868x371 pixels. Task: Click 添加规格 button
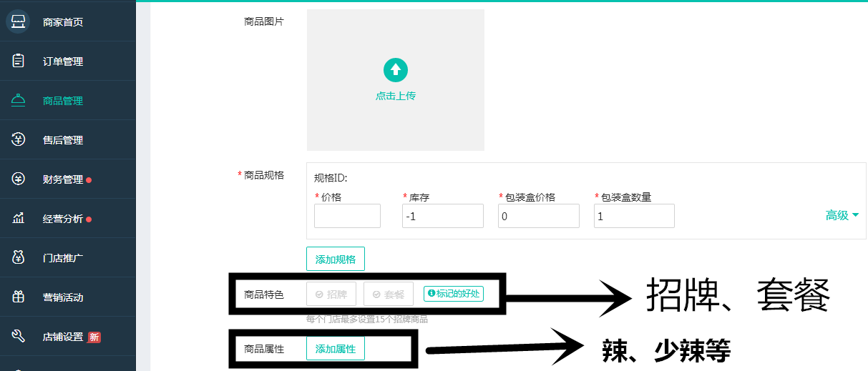(336, 259)
